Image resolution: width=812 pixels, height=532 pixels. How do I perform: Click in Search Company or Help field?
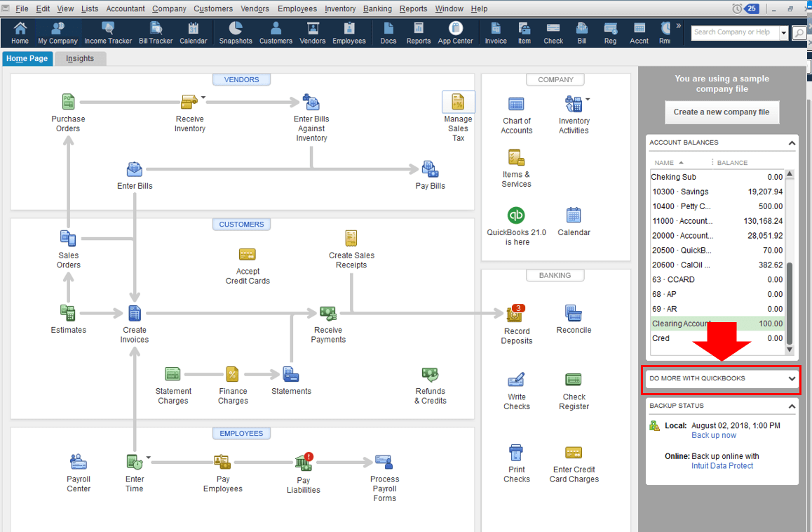pos(734,33)
